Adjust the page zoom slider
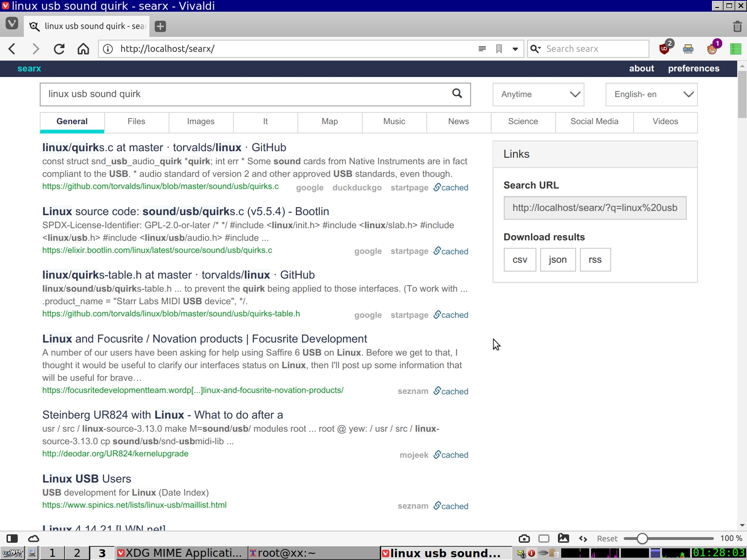 [x=642, y=539]
